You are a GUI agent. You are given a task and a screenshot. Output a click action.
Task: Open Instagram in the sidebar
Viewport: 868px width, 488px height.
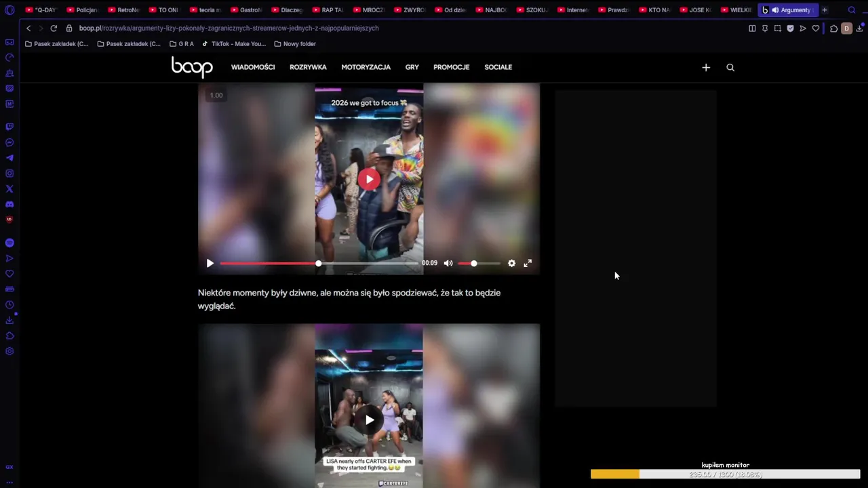9,174
